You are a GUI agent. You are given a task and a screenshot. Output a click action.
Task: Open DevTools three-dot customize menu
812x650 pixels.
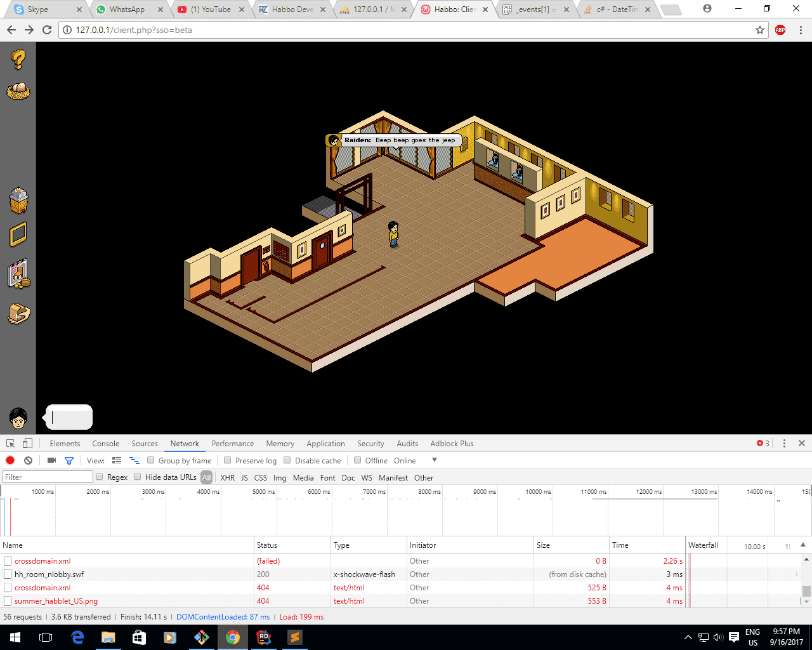click(784, 444)
